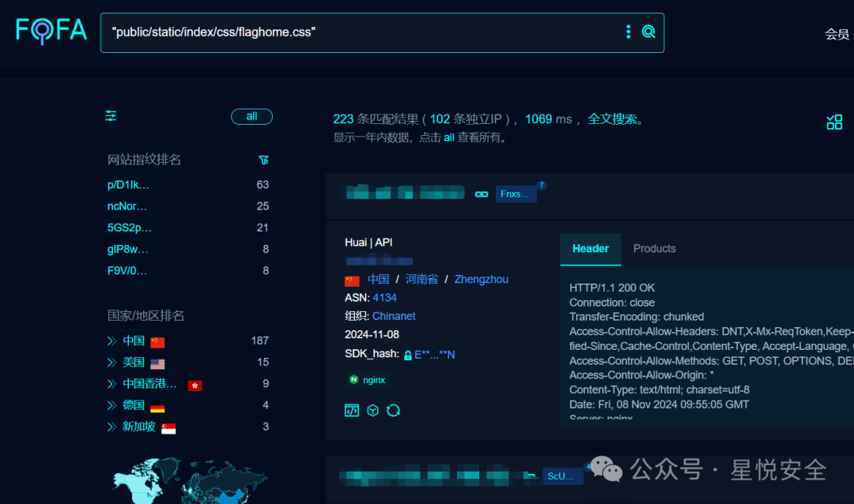Expand the 新加坡 country row
The height and width of the screenshot is (504, 854).
coord(111,427)
